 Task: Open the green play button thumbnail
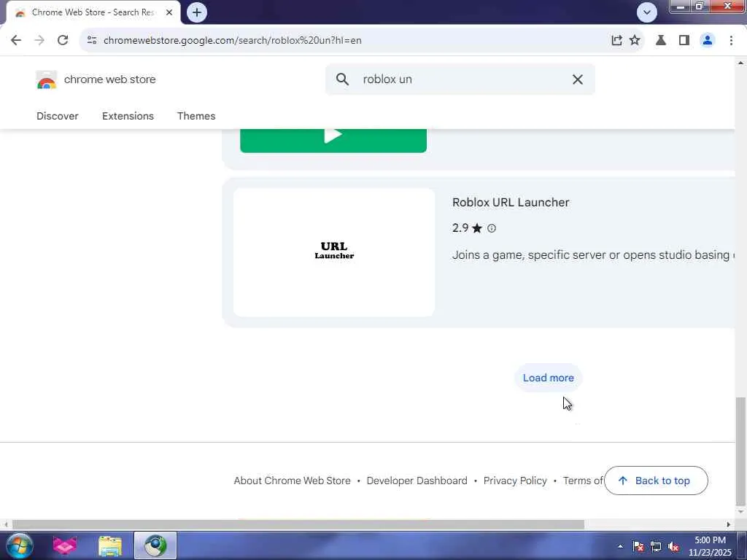point(333,140)
